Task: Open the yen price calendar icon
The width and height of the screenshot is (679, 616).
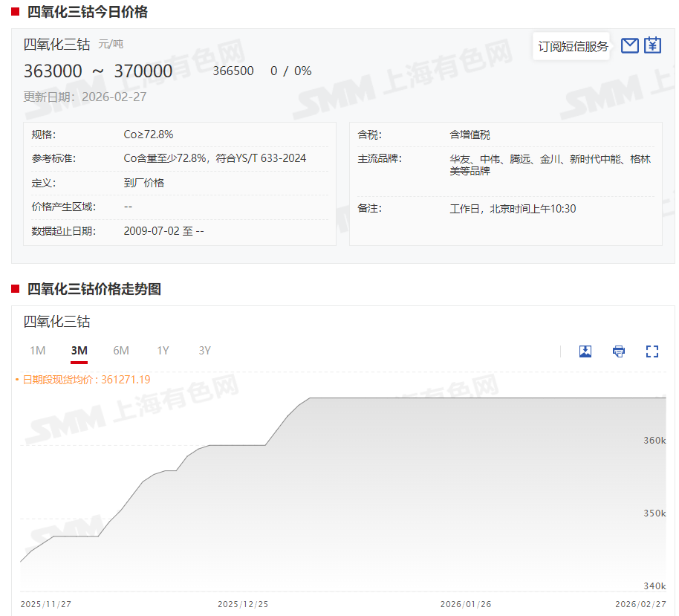Action: (652, 46)
